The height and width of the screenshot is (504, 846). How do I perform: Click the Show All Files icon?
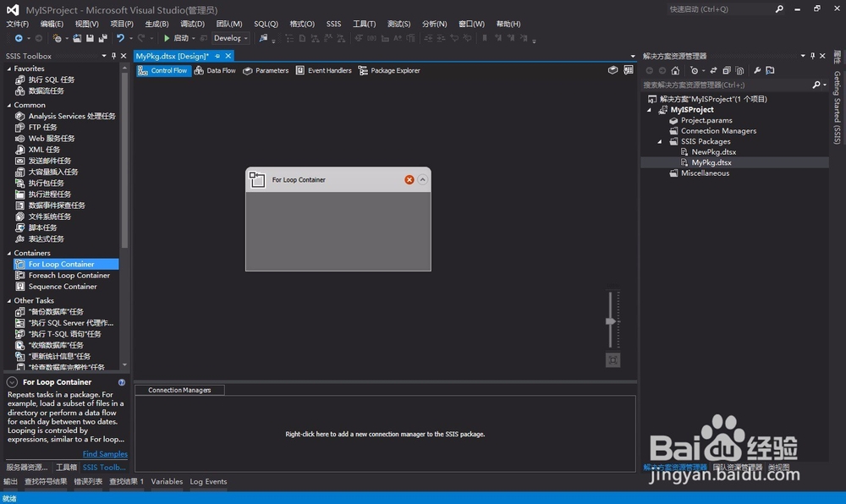click(x=739, y=71)
